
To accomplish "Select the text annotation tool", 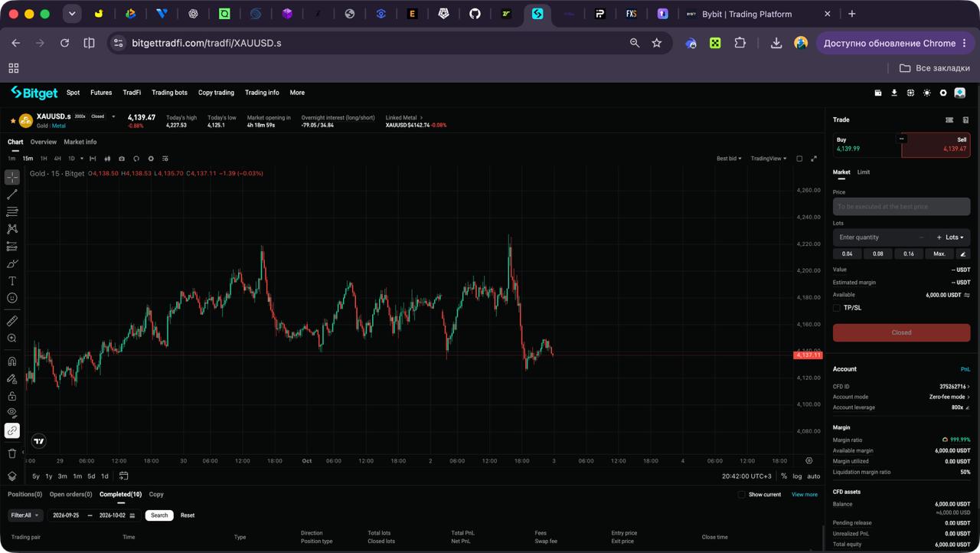I will [x=12, y=281].
